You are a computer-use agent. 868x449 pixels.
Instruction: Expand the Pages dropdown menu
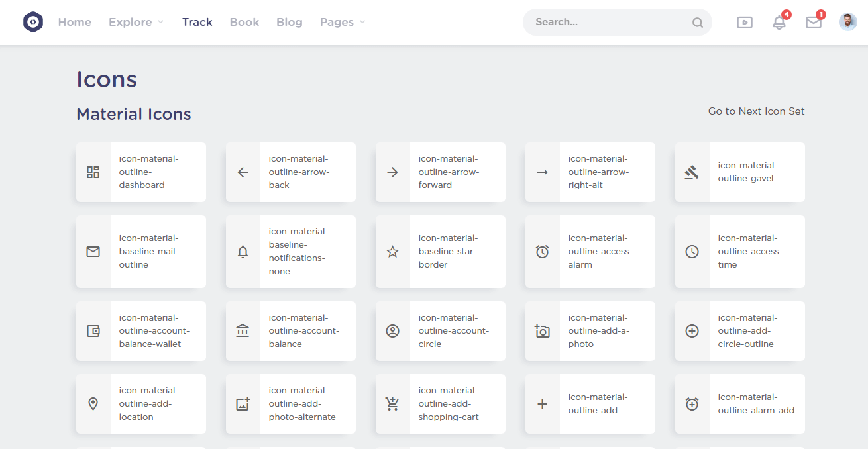pos(342,22)
